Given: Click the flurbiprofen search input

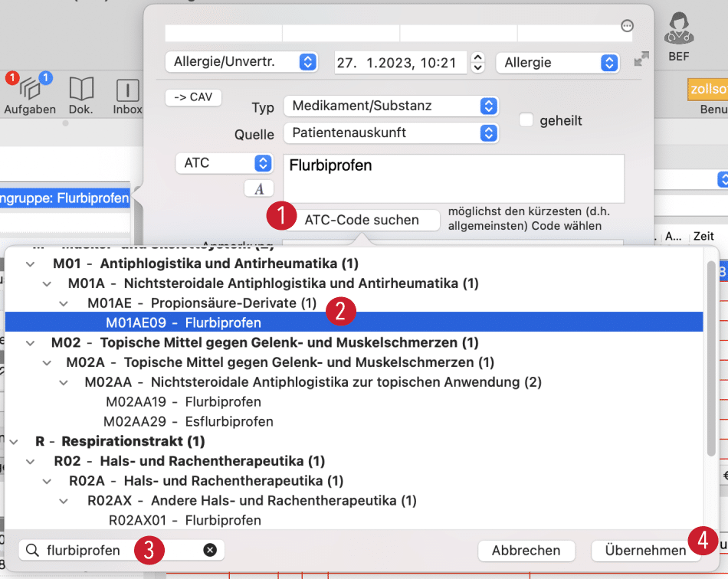Looking at the screenshot, I should tap(122, 550).
